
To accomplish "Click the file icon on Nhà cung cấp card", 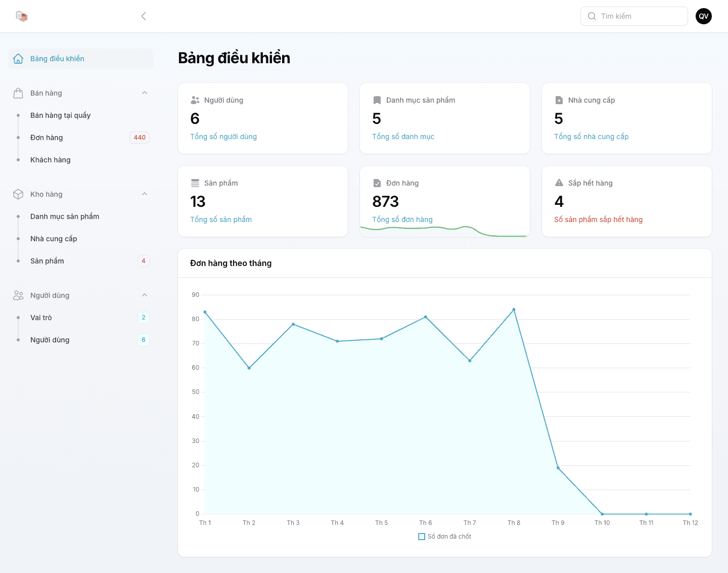I will click(x=559, y=100).
